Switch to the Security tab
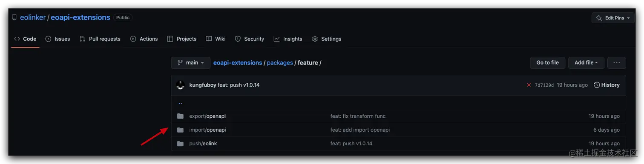The width and height of the screenshot is (644, 164). point(250,39)
